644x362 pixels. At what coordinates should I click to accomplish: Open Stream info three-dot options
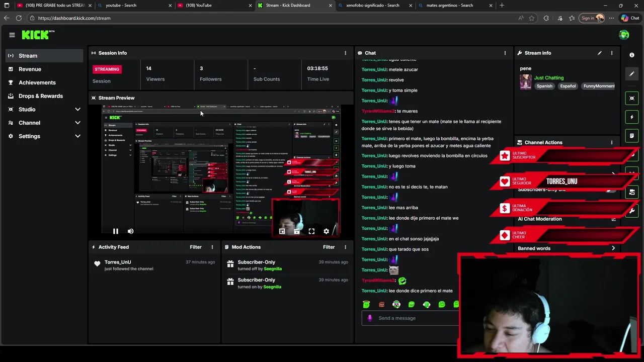[612, 53]
